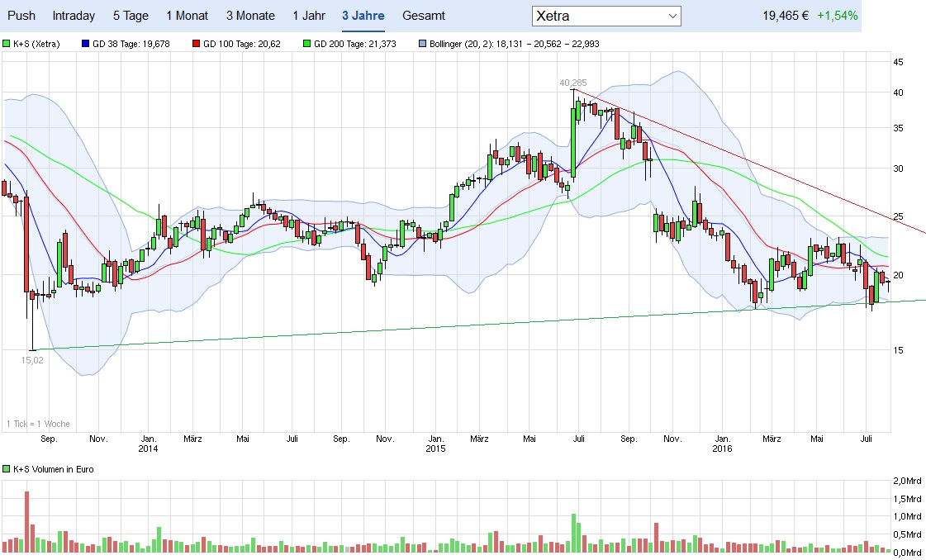The height and width of the screenshot is (560, 926).
Task: Open the 5 Tage timeframe
Action: point(131,16)
